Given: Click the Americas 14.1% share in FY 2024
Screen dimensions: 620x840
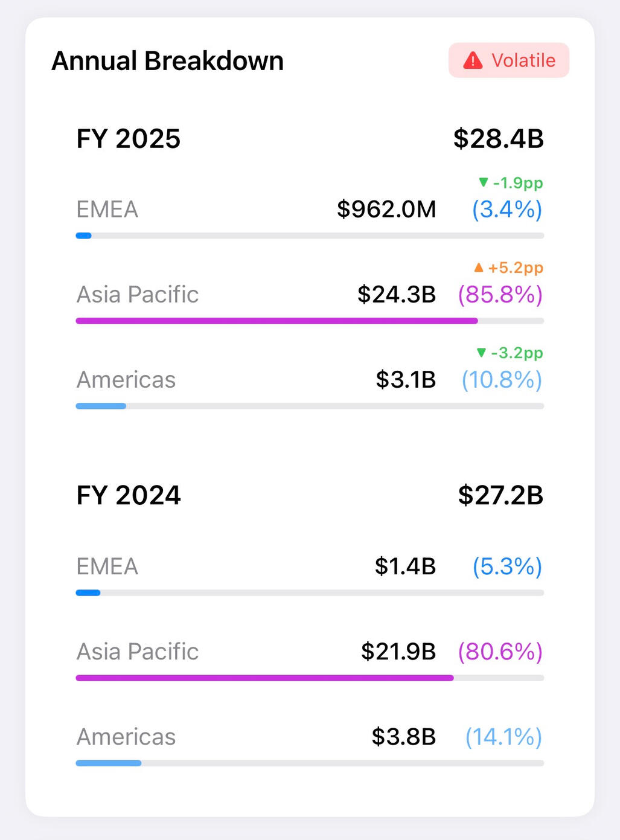Looking at the screenshot, I should coord(503,737).
